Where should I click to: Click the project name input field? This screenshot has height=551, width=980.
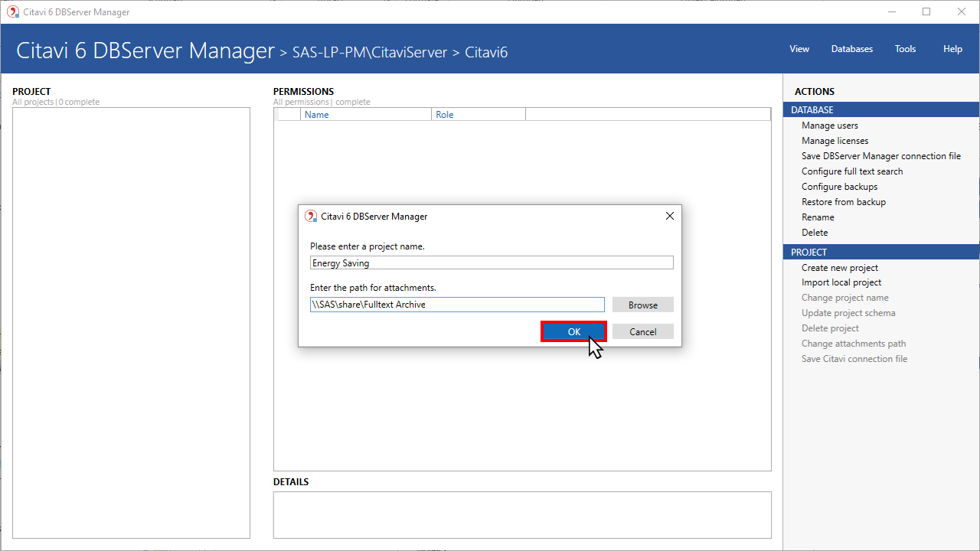click(491, 262)
